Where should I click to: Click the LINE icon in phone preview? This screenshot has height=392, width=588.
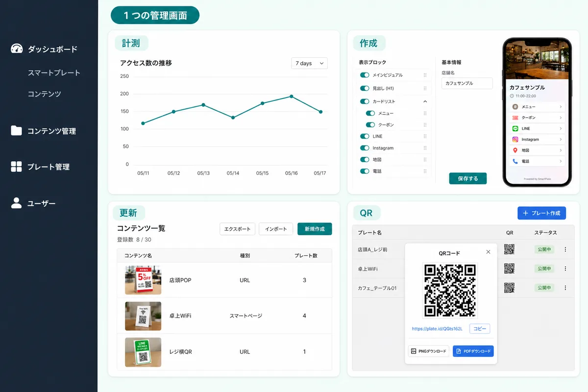[515, 128]
